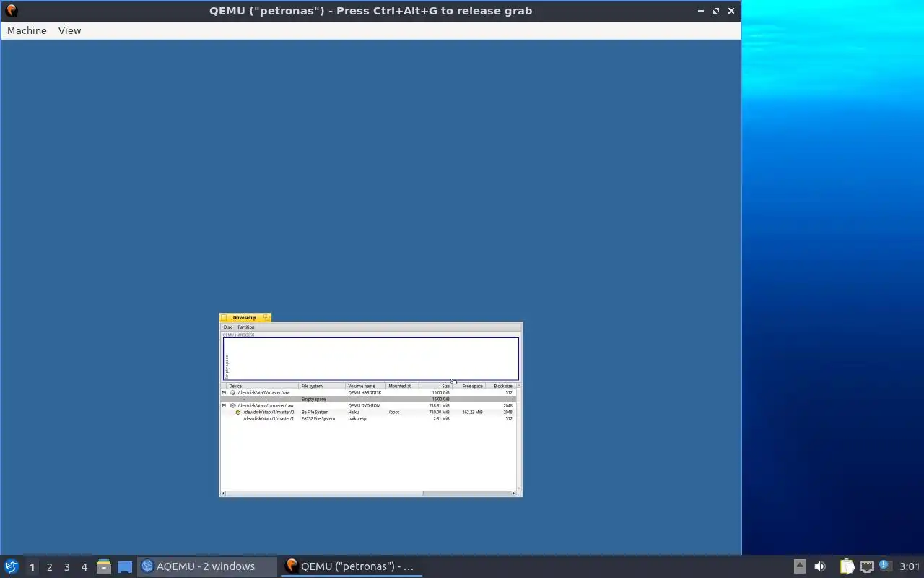Sort by the Mounted at column header
The height and width of the screenshot is (578, 924).
402,386
